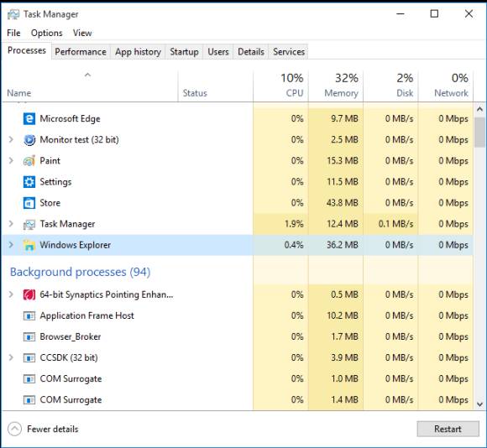Click the scrollbar down arrow
487x448 pixels.
click(479, 404)
